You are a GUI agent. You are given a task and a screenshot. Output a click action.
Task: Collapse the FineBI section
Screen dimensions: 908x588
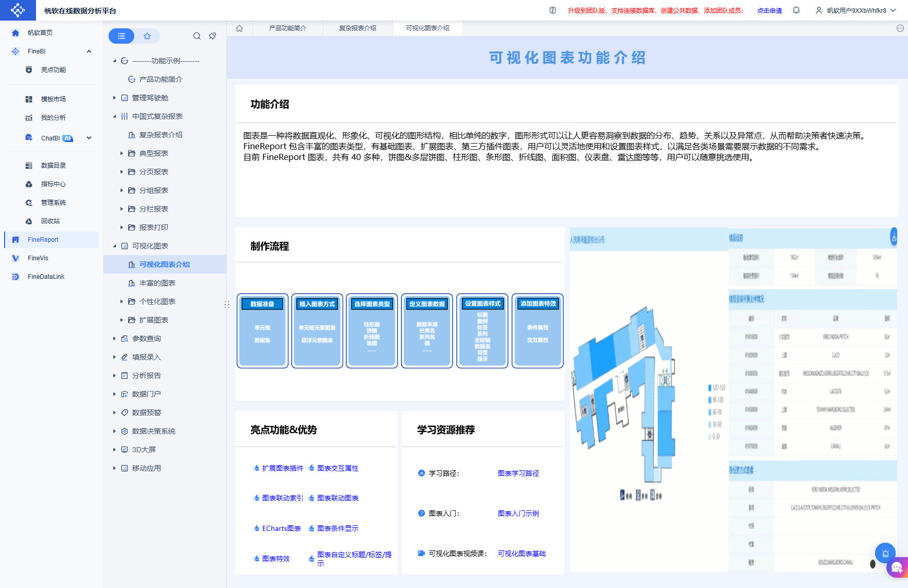89,51
